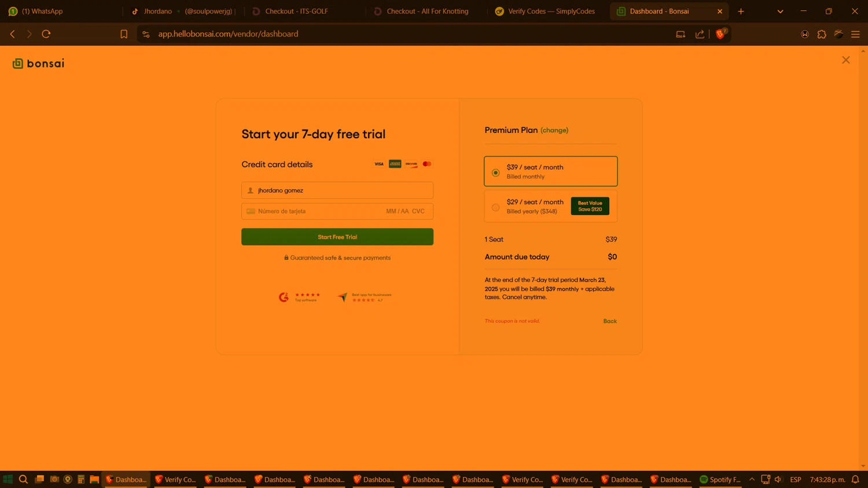Click 'This coupon is not valid.' message

click(x=512, y=321)
